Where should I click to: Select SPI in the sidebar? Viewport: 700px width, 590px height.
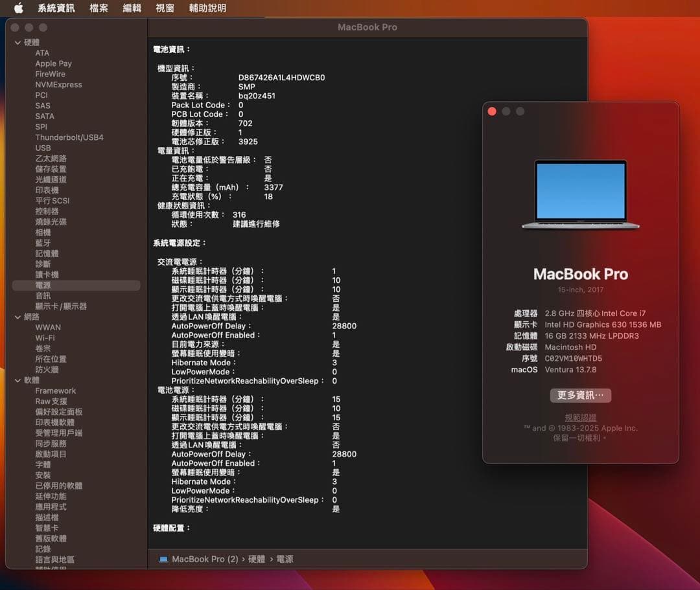coord(41,127)
